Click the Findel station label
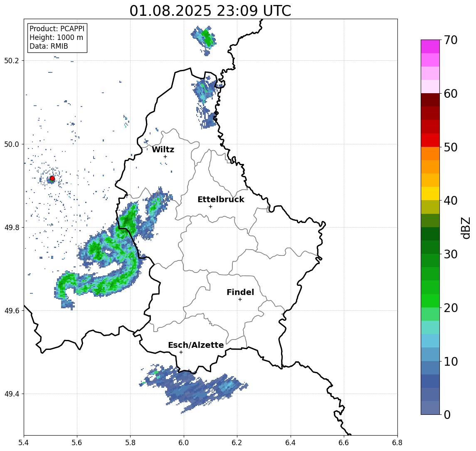The image size is (476, 451). pos(240,292)
